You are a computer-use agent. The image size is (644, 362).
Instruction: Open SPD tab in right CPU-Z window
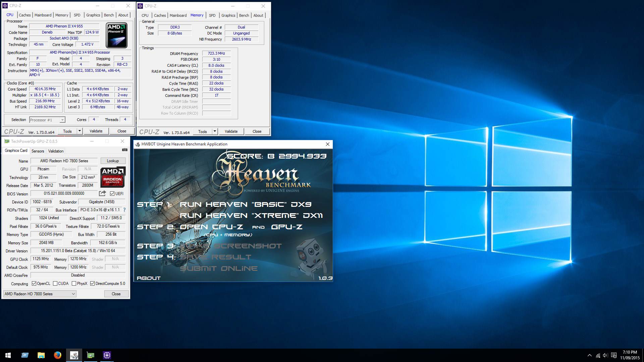pyautogui.click(x=212, y=15)
